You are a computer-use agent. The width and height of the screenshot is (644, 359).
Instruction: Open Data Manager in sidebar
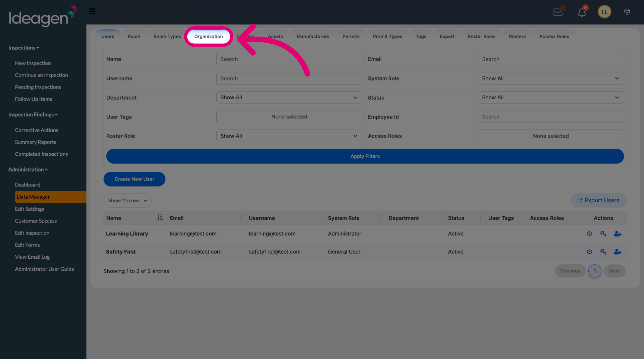pyautogui.click(x=51, y=197)
